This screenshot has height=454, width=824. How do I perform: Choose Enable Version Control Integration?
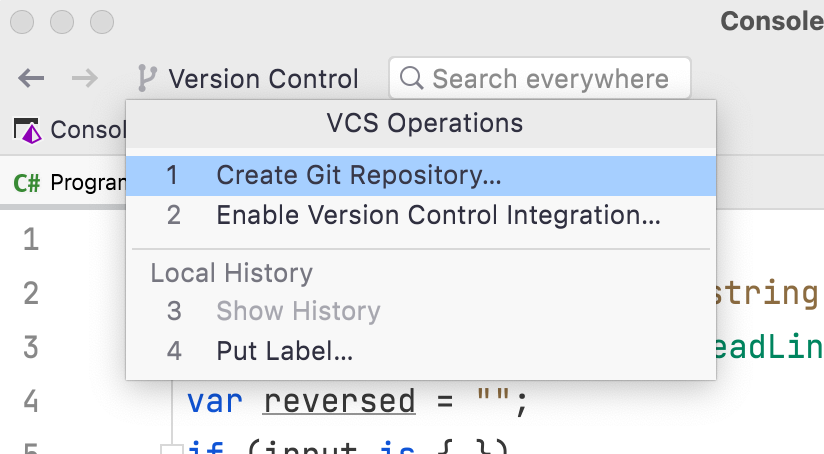[x=421, y=215]
